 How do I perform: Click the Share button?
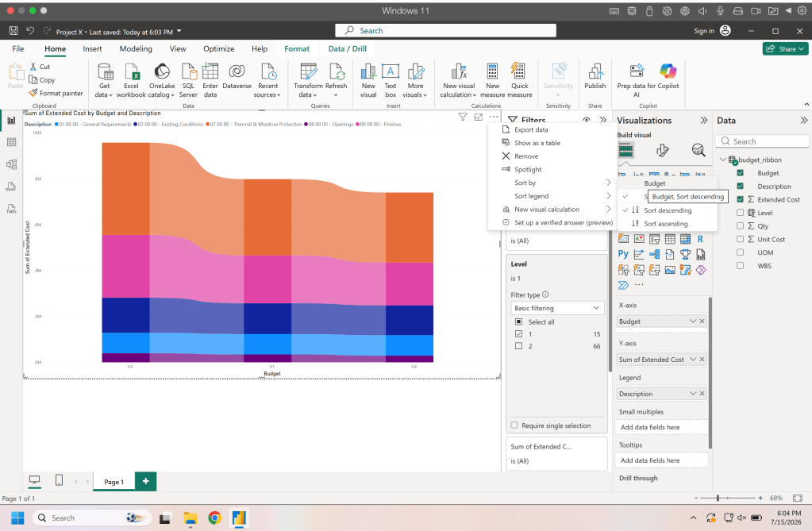point(785,48)
